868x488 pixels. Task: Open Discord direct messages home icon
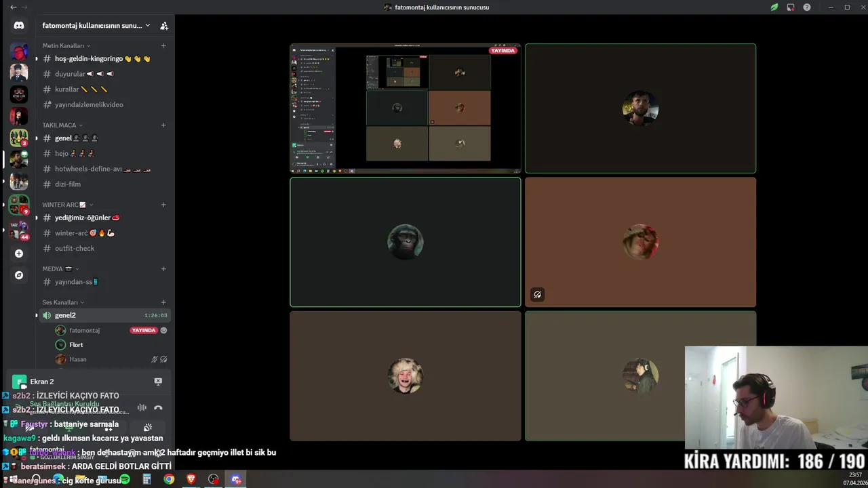coord(19,26)
